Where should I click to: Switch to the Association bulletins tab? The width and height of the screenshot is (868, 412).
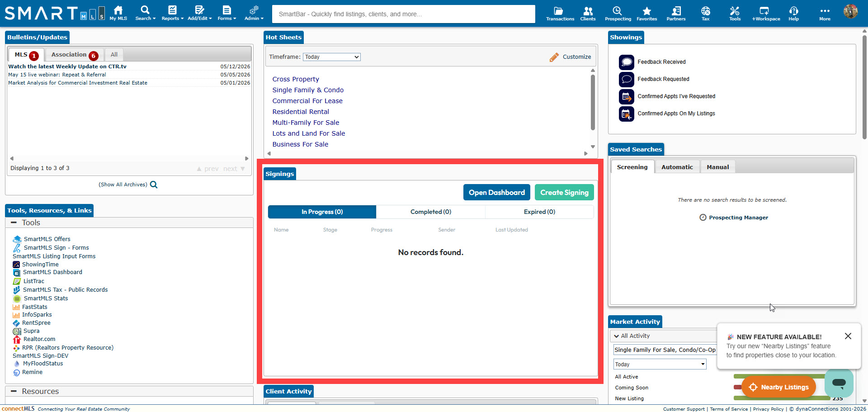[74, 55]
